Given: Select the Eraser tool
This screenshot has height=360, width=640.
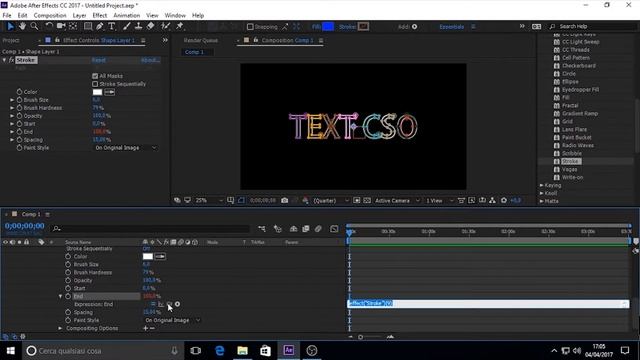Looking at the screenshot, I should point(151,27).
